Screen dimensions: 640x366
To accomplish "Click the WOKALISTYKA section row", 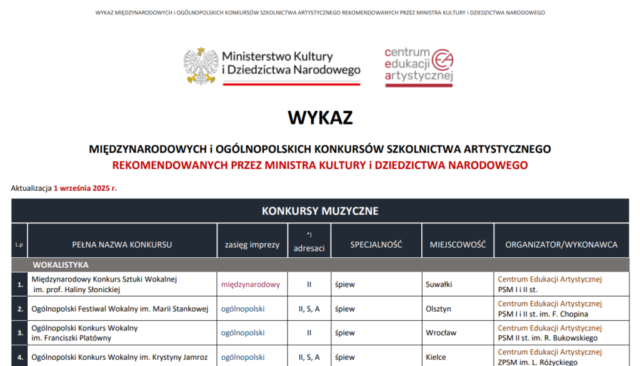I will pos(320,265).
